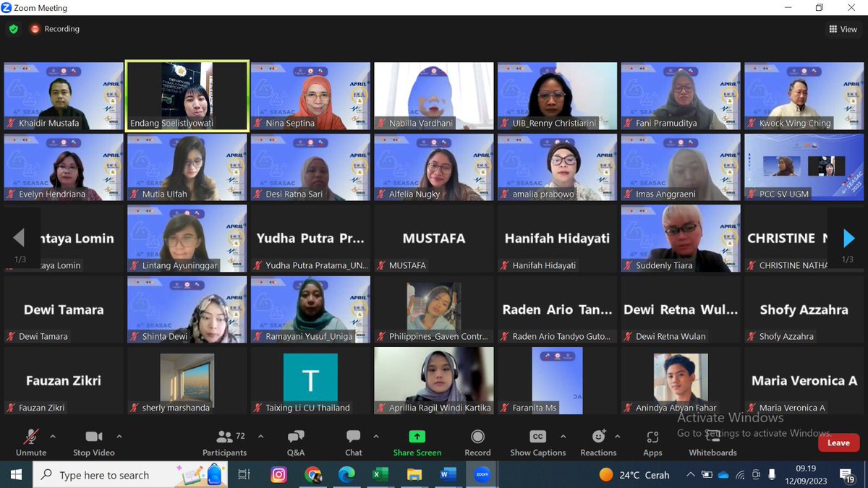The image size is (868, 488).
Task: Select Endang Soelistiyowati's video tile
Action: tap(187, 96)
